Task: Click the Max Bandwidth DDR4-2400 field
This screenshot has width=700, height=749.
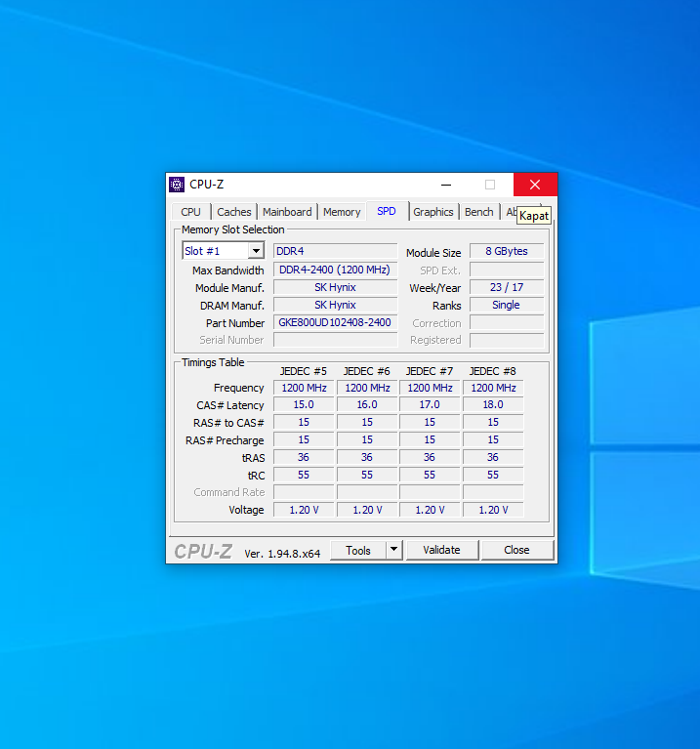Action: point(335,270)
